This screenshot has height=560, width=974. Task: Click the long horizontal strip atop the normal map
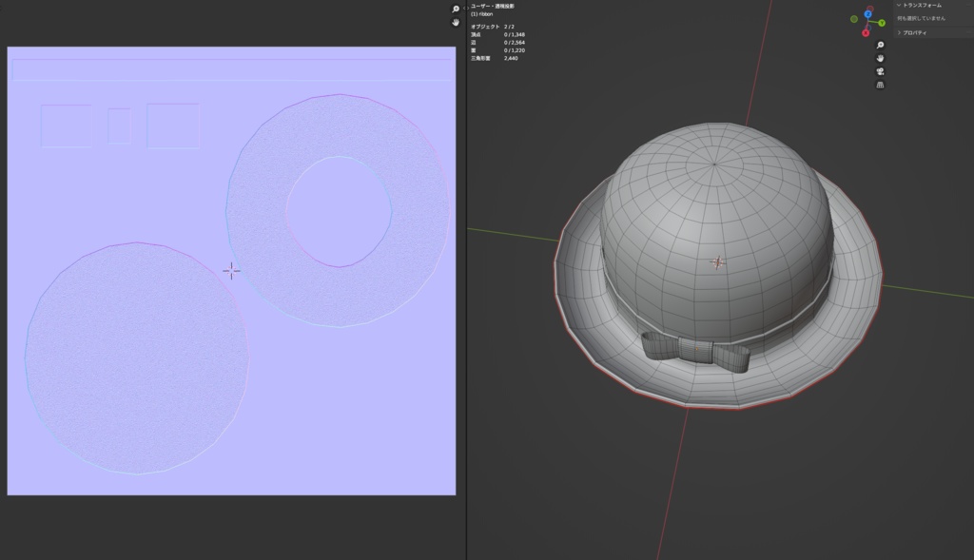point(230,69)
